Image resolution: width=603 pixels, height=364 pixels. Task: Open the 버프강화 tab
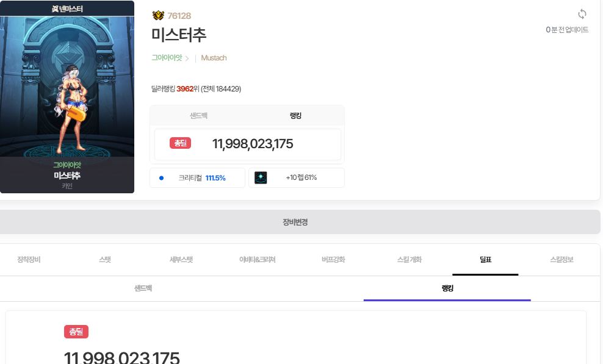tap(333, 260)
